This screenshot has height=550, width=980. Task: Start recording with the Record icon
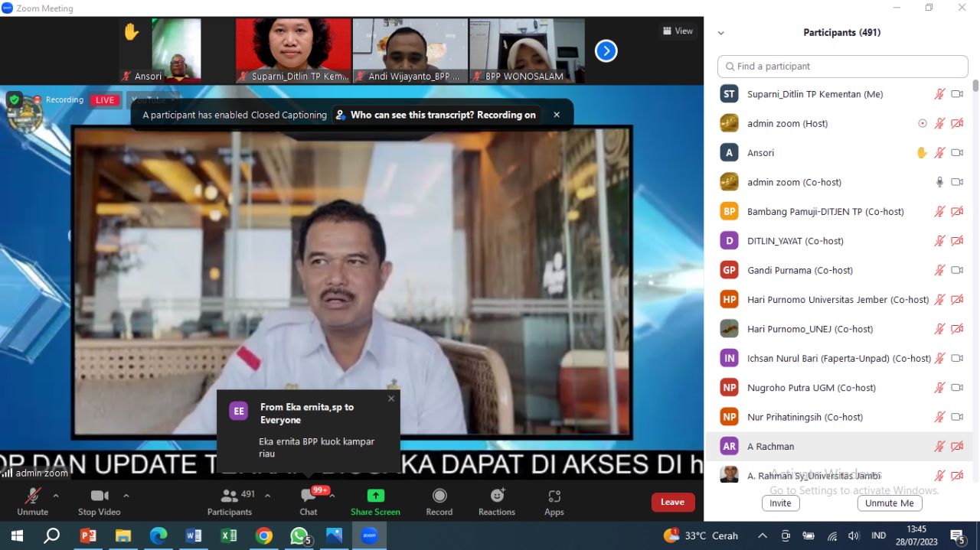pyautogui.click(x=439, y=502)
